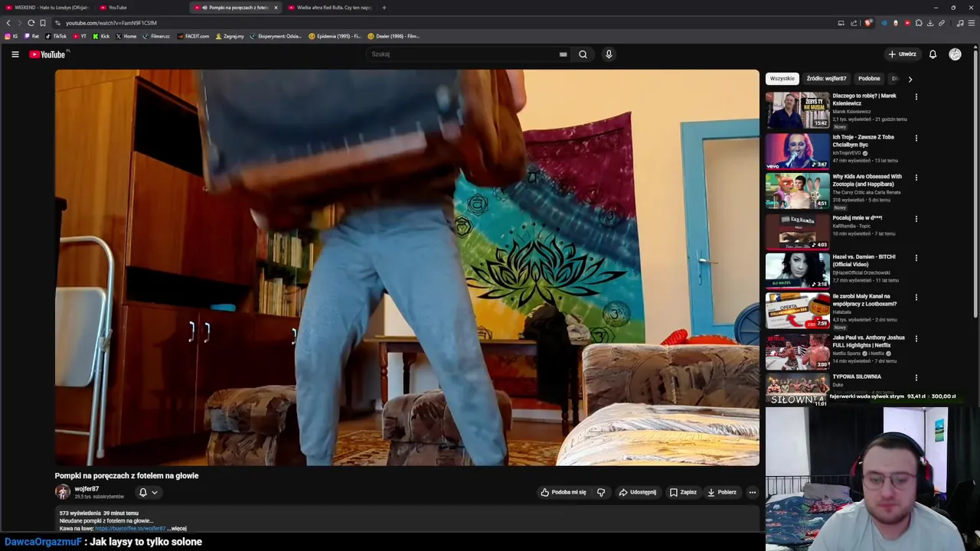This screenshot has height=551, width=980.
Task: Go back with browser back arrow
Action: [x=8, y=23]
